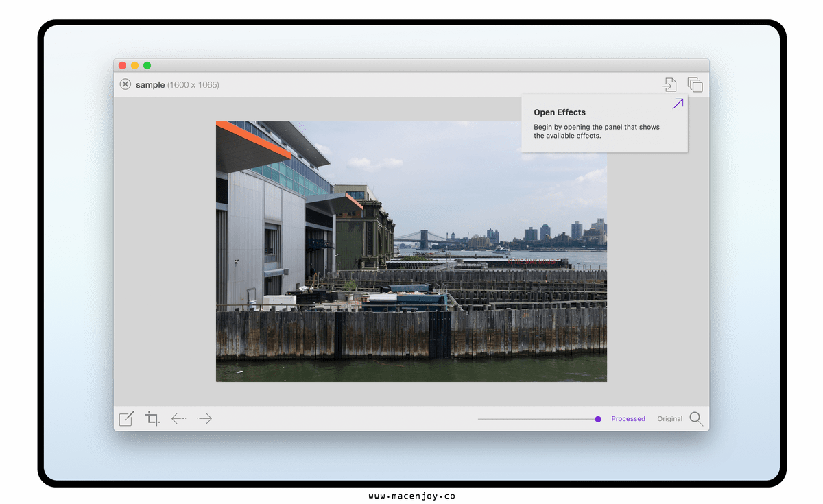
Task: Click the green fullscreen window button
Action: [147, 65]
